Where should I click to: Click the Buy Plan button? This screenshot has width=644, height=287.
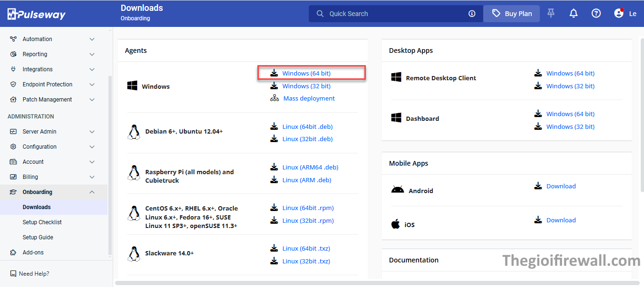(x=512, y=14)
